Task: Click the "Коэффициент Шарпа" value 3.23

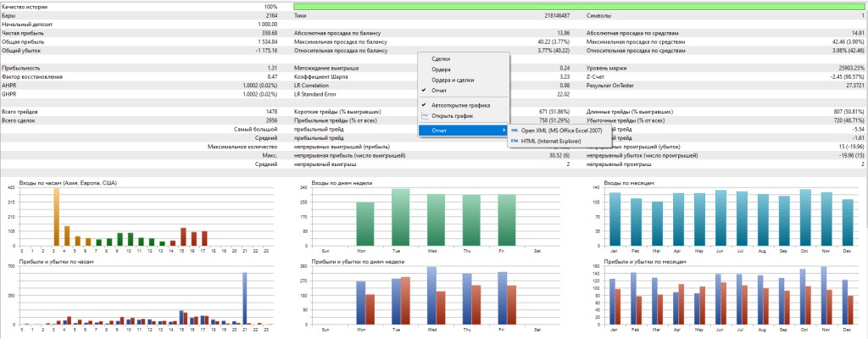Action: 564,76
